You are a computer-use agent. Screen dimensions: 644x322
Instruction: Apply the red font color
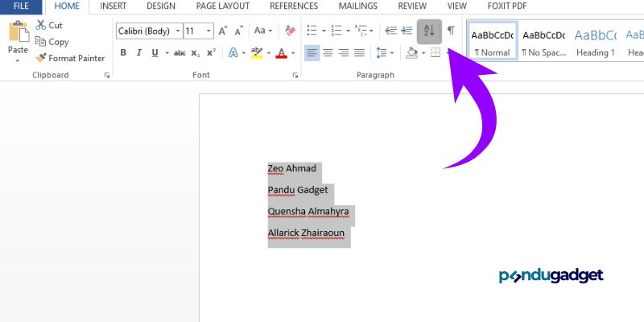(x=281, y=53)
